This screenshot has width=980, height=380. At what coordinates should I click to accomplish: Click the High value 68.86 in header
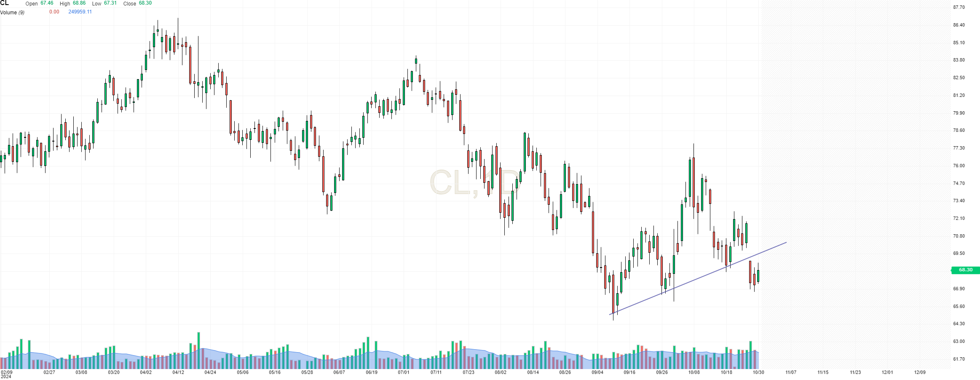click(x=79, y=3)
